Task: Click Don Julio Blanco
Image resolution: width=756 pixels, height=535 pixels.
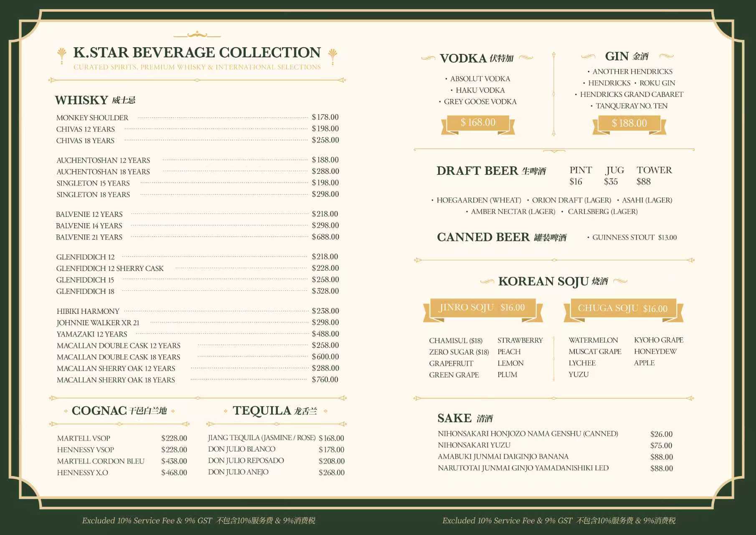Action: (242, 449)
